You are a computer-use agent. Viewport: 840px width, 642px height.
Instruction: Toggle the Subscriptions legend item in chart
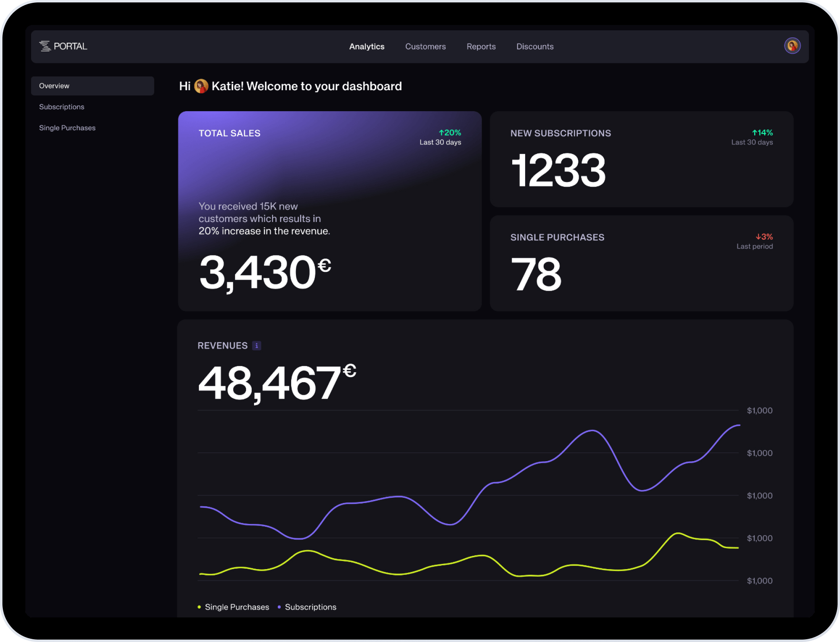coord(310,607)
